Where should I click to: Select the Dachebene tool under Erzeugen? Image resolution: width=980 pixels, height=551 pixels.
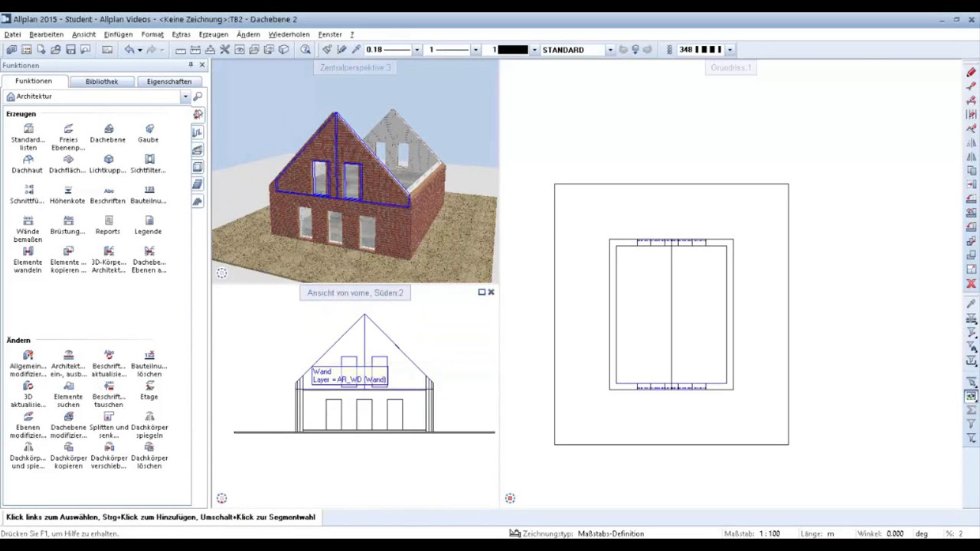[x=108, y=134]
